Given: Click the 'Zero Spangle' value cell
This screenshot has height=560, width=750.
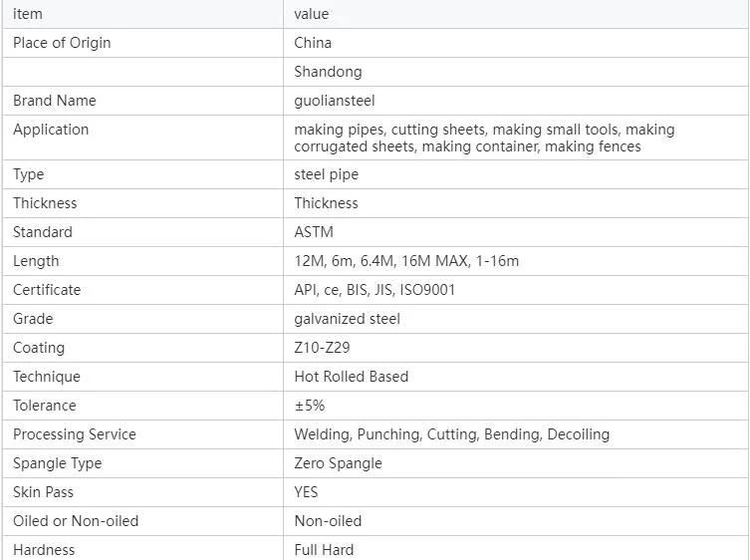Looking at the screenshot, I should (516, 463).
